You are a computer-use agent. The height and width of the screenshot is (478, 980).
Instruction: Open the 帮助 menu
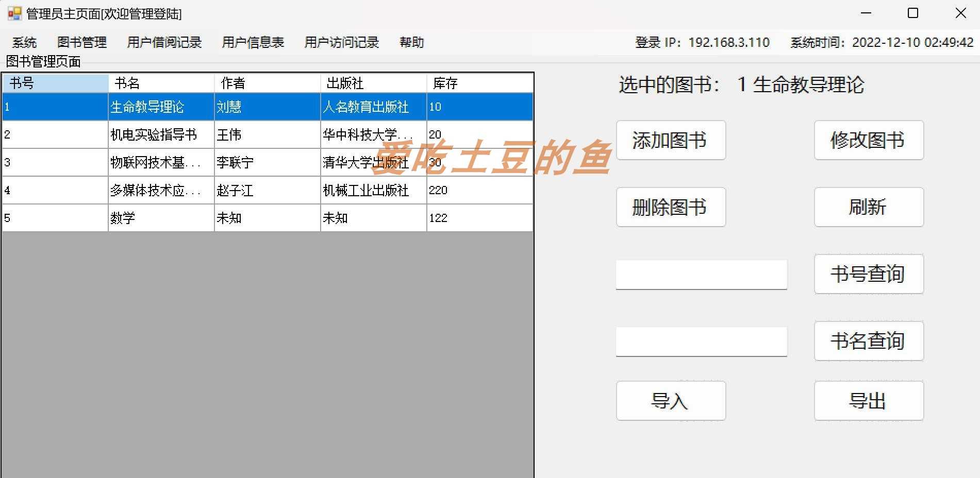click(411, 42)
